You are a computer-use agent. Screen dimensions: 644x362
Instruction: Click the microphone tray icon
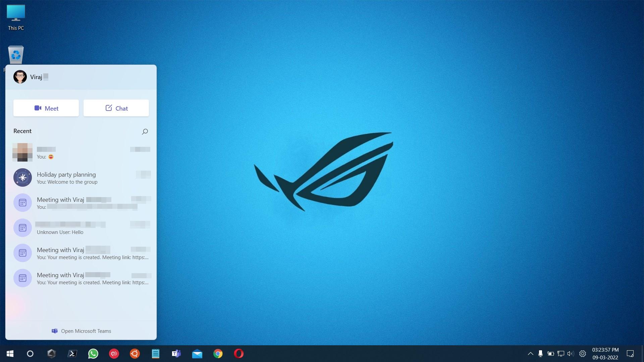[x=540, y=354]
